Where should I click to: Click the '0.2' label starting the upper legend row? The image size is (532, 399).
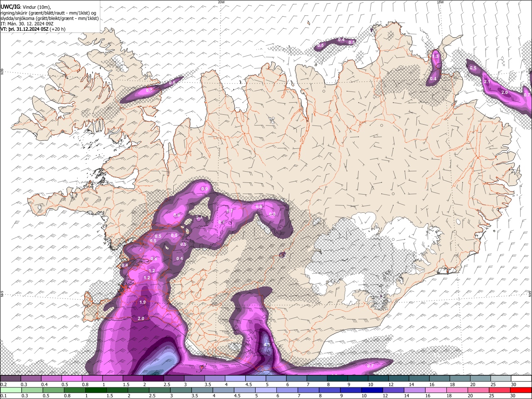pos(3,384)
